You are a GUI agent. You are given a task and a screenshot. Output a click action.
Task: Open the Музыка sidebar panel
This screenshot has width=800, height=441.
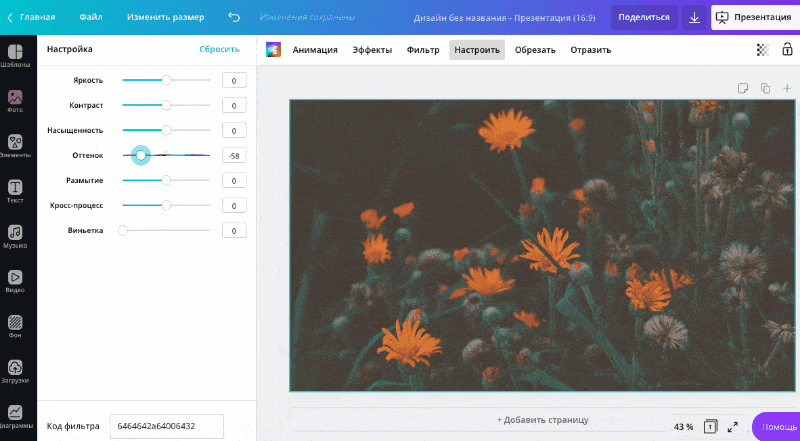click(x=16, y=236)
